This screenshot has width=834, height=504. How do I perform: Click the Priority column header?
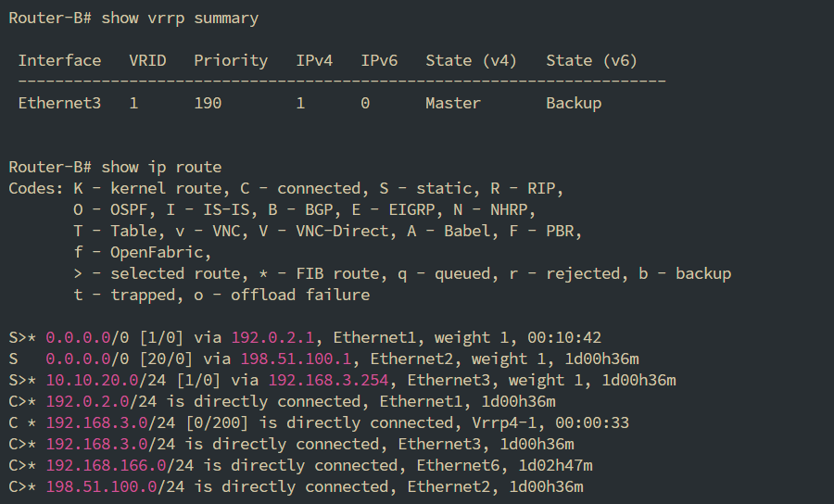(x=231, y=60)
